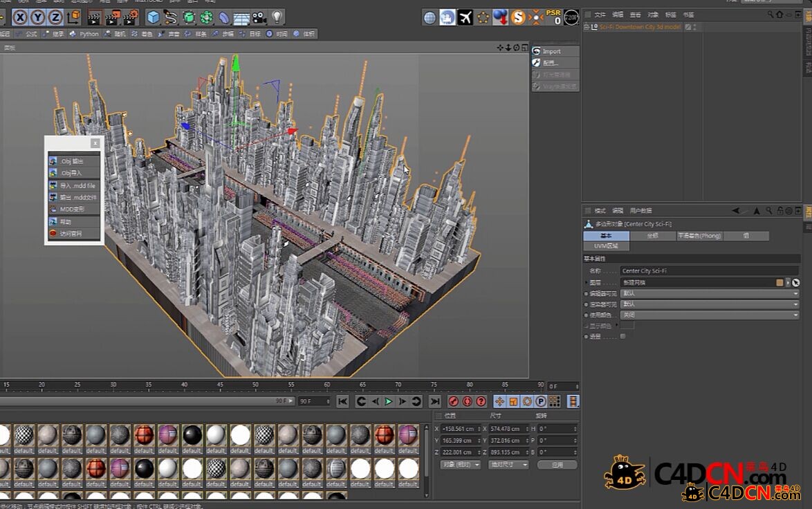
Task: Open the render settings clapperboard with gear
Action: [x=130, y=17]
